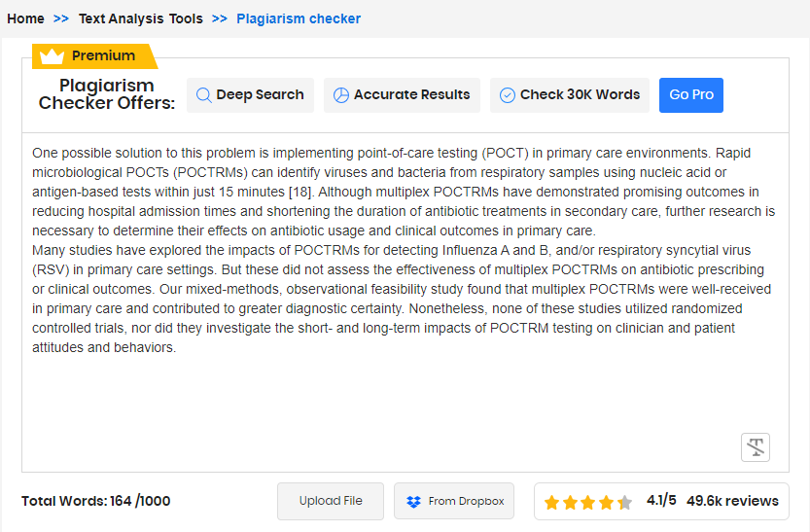Open the 49.6k reviews link

pos(732,502)
